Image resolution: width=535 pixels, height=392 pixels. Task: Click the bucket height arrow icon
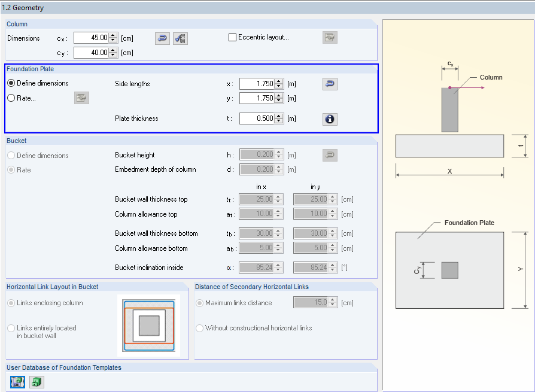pos(330,155)
